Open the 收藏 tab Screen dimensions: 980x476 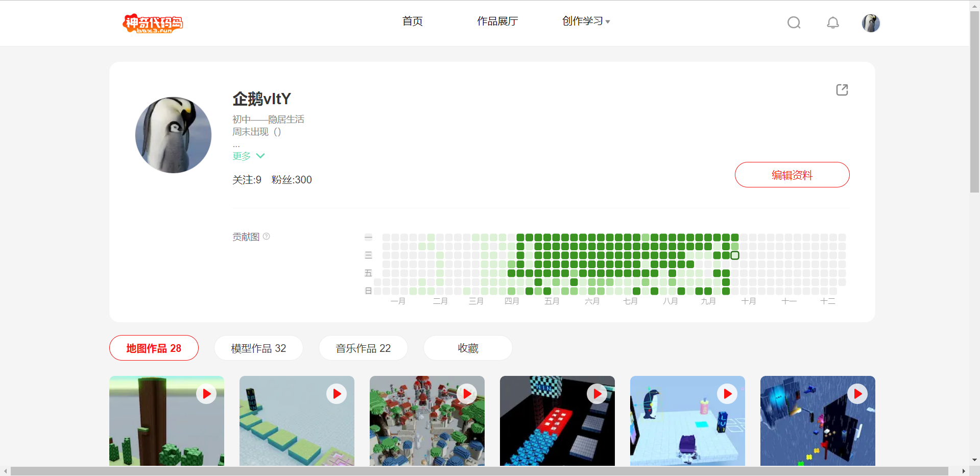(468, 348)
